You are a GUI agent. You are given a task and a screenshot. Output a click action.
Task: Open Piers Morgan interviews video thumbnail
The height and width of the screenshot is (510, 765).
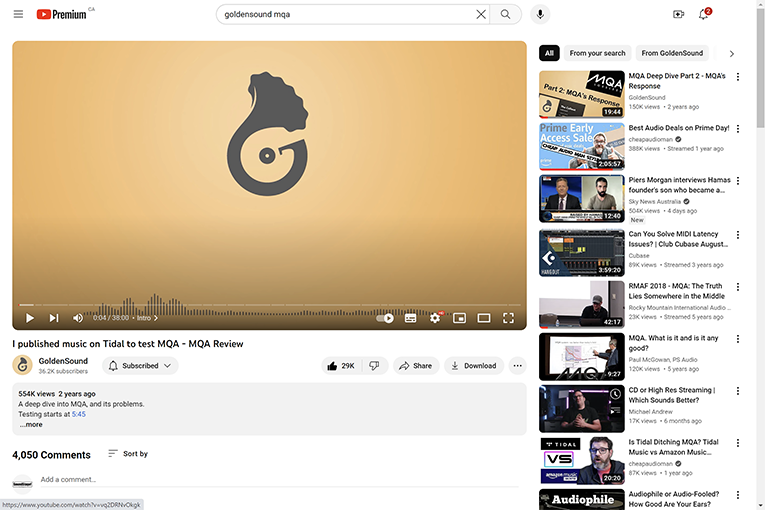click(x=582, y=199)
